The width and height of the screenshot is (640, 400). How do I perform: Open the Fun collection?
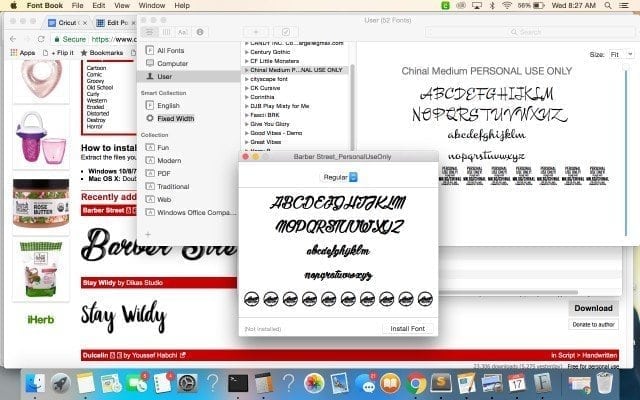(x=163, y=147)
